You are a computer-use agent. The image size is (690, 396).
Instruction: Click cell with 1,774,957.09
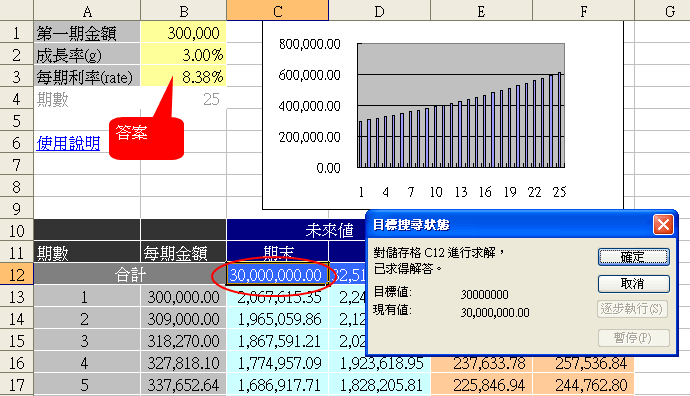coord(278,363)
